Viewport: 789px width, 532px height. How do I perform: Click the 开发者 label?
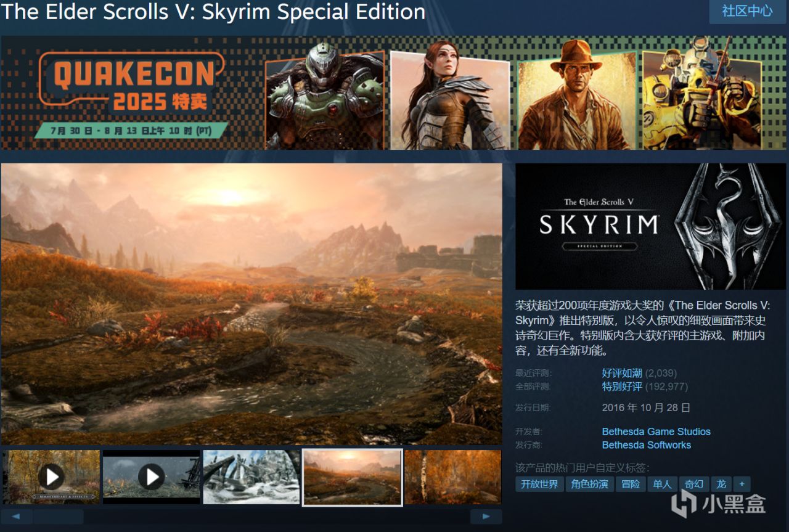click(x=529, y=432)
